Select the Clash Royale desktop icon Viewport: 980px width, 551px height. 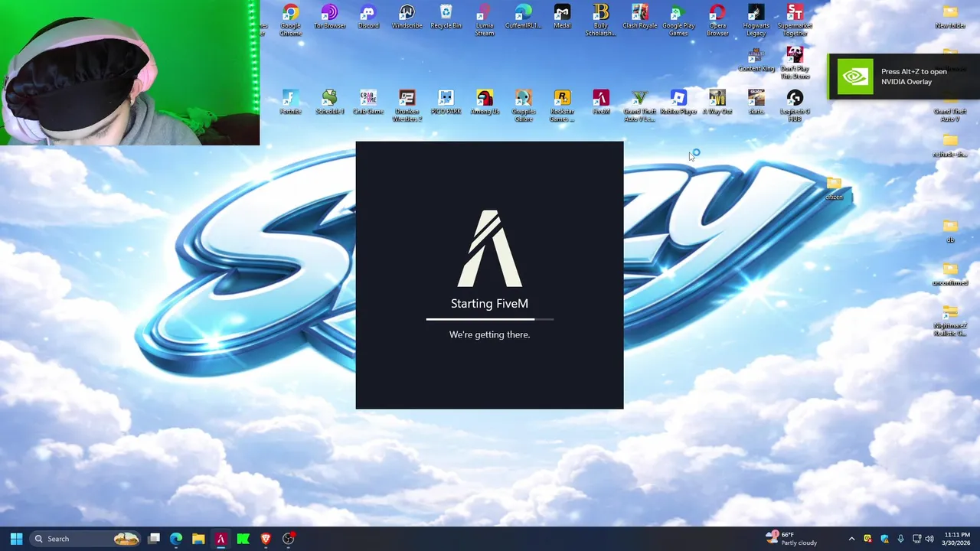coord(640,17)
